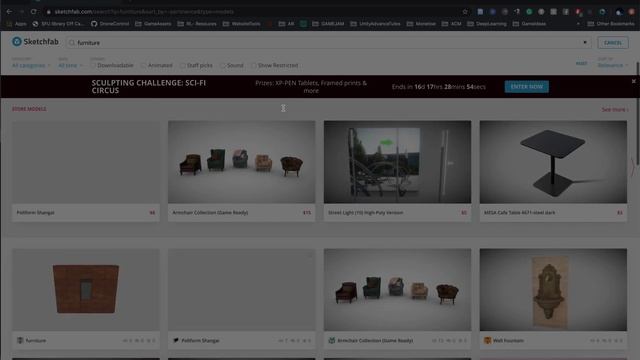Viewport: 640px width, 360px height.
Task: Open the store Potiform Shangar thumbnail
Action: click(x=86, y=162)
